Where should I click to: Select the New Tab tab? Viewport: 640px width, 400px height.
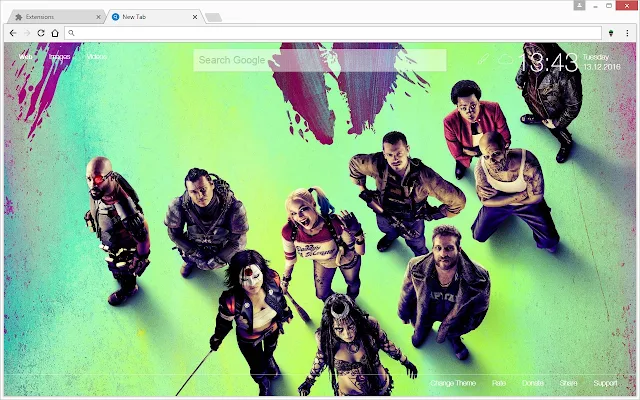click(155, 17)
